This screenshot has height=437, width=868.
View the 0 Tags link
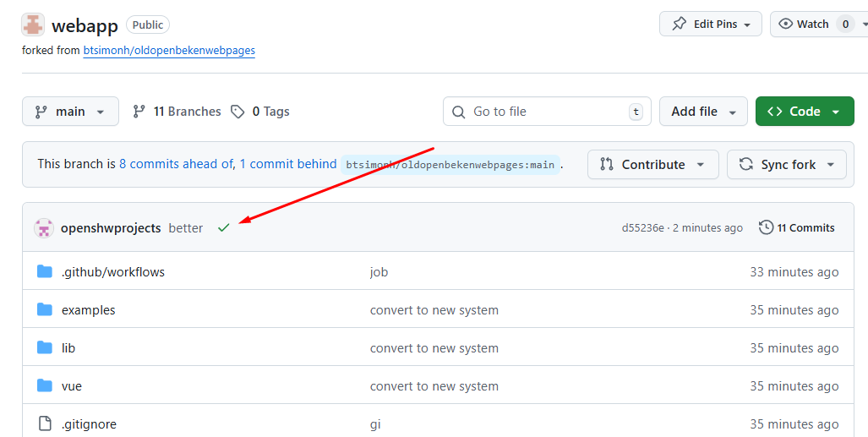(260, 112)
